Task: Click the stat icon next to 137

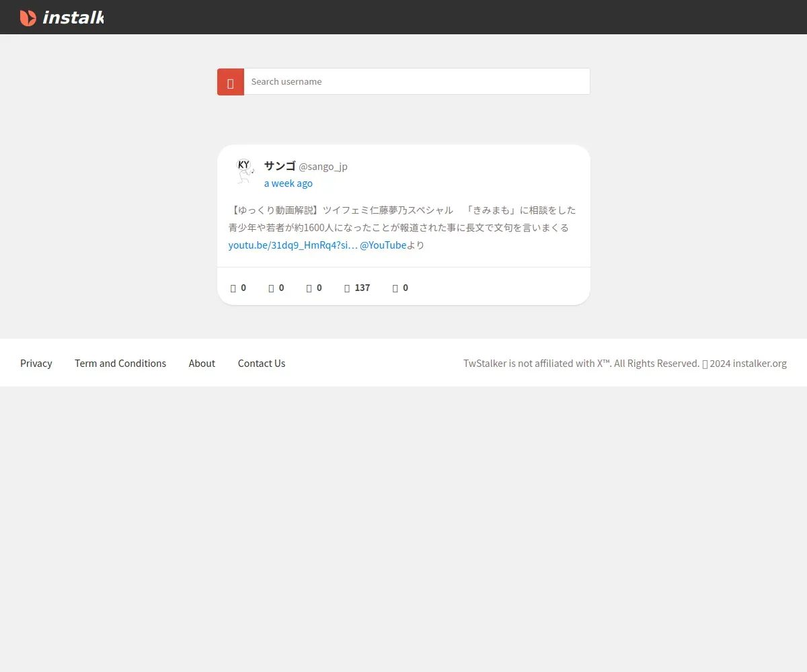Action: tap(347, 288)
